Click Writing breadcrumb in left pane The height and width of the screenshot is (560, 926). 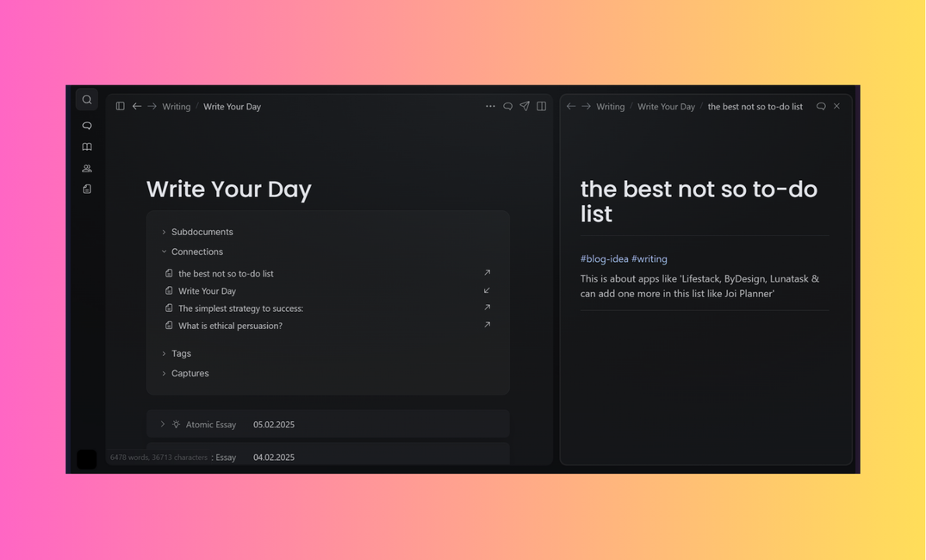pyautogui.click(x=177, y=107)
